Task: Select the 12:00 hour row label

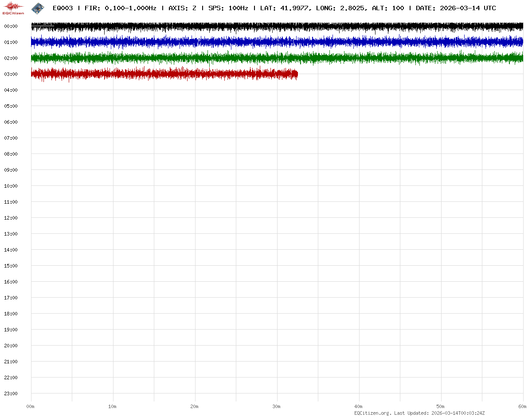Action: coord(11,218)
